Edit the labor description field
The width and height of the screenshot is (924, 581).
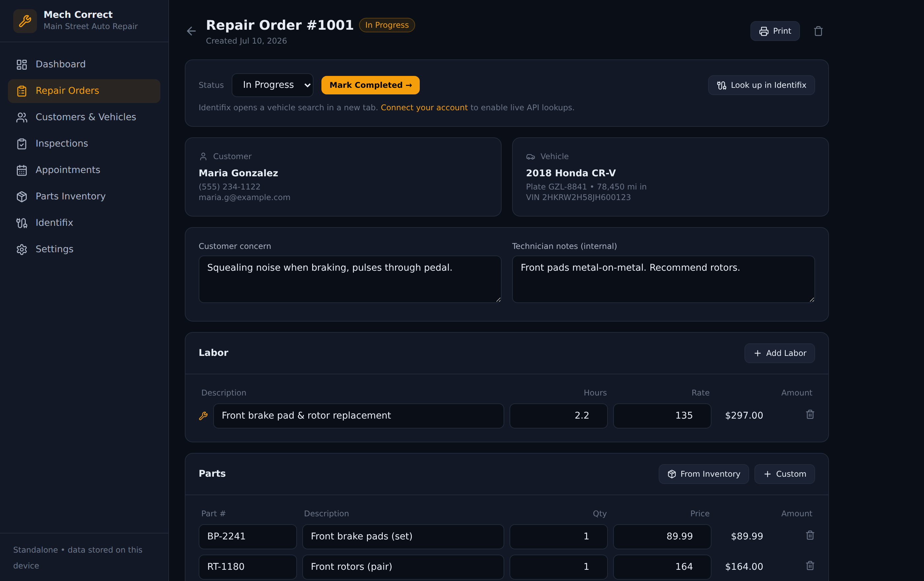[358, 416]
